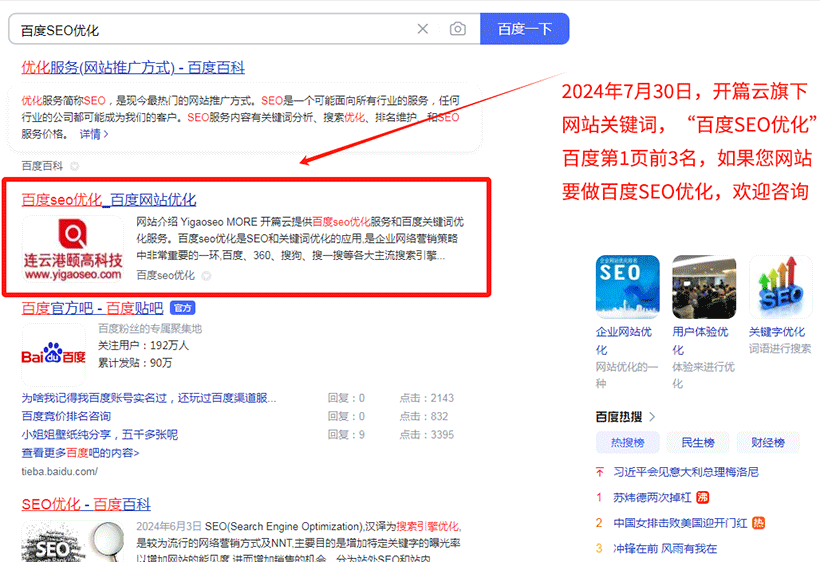Open 用户体验优化 thumbnail image
820x562 pixels.
(704, 287)
